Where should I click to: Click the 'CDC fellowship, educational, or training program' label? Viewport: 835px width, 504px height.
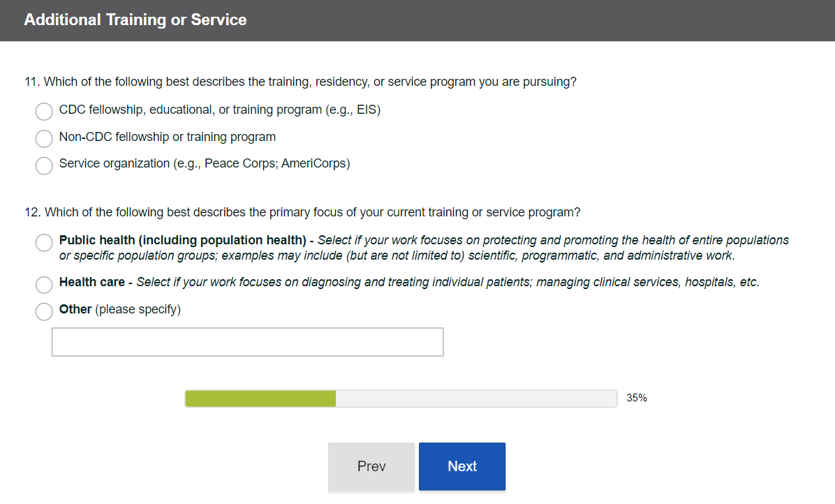(x=219, y=110)
